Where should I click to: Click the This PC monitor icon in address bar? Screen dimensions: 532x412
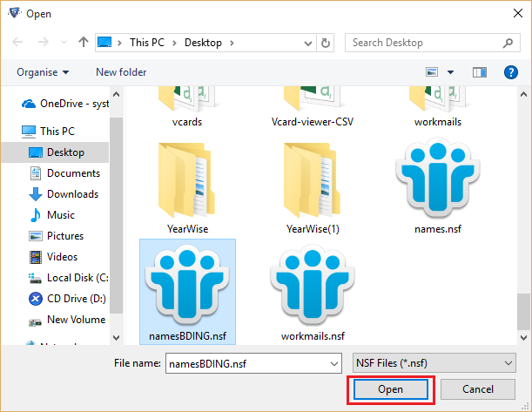pyautogui.click(x=104, y=43)
